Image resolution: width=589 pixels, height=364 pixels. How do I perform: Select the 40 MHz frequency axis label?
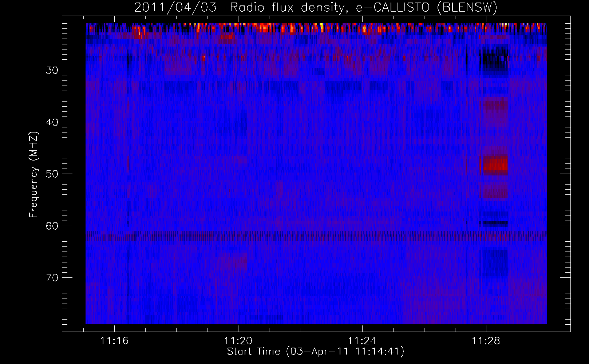(x=52, y=122)
